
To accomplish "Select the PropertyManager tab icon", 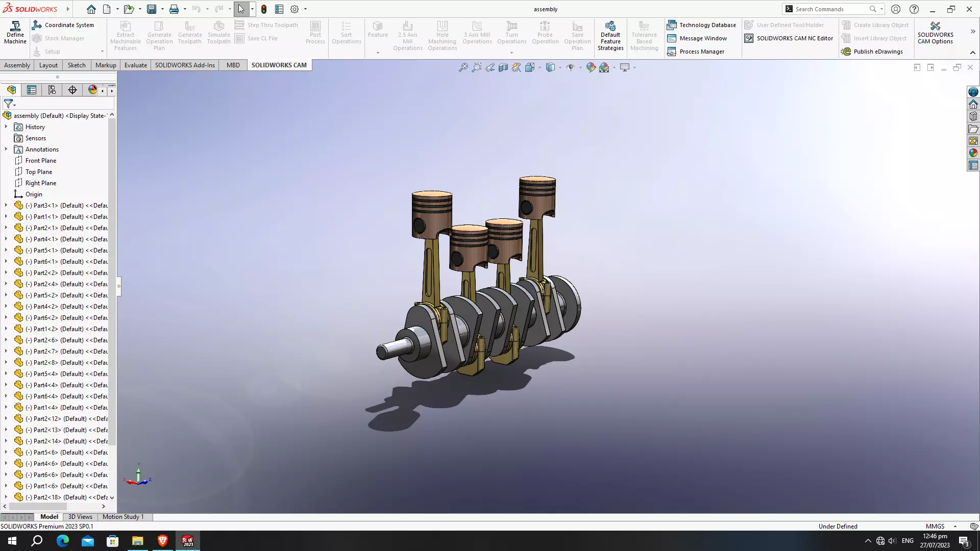I will (x=32, y=90).
